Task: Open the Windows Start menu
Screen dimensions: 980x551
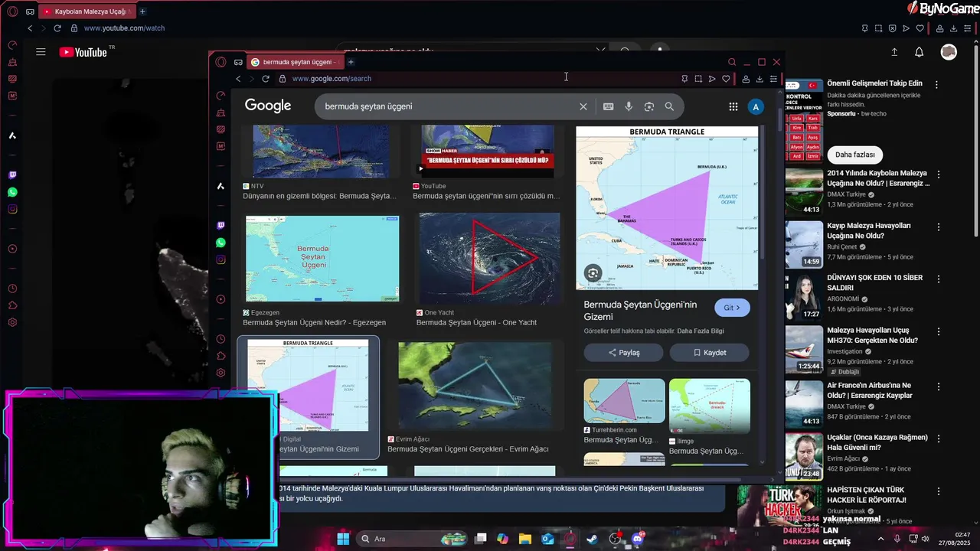Action: point(343,539)
